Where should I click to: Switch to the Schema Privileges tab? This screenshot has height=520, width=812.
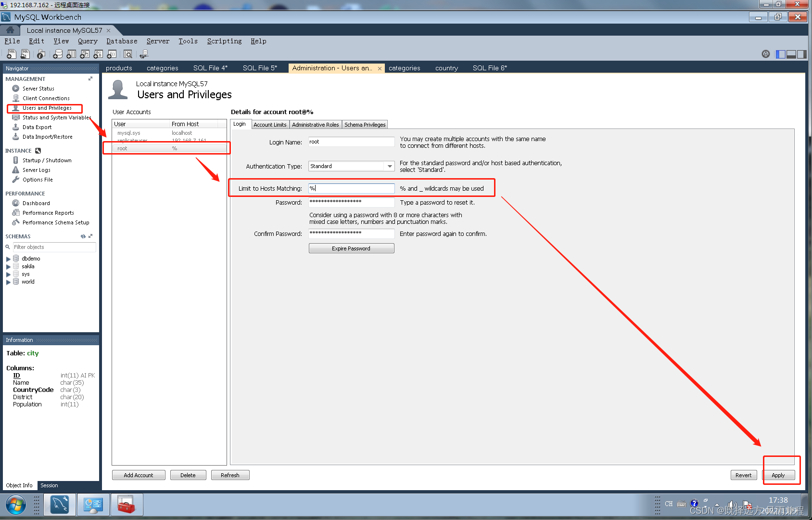[x=365, y=125]
